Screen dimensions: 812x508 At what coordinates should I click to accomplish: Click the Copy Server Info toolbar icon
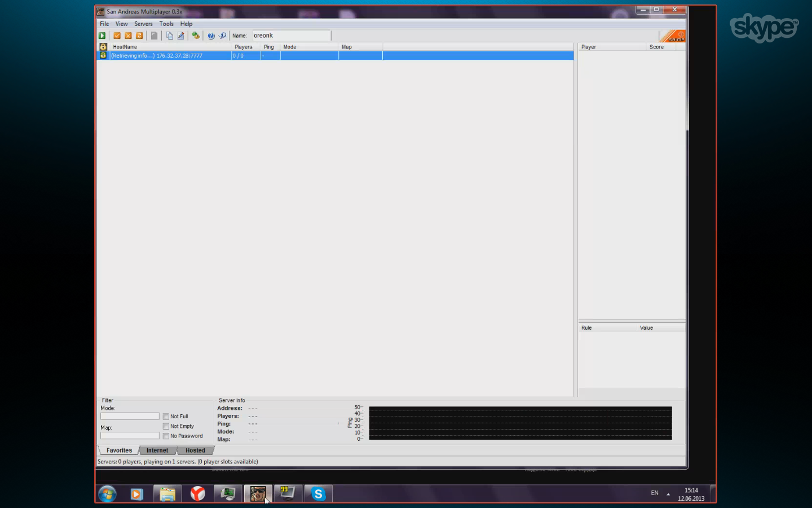(x=169, y=36)
